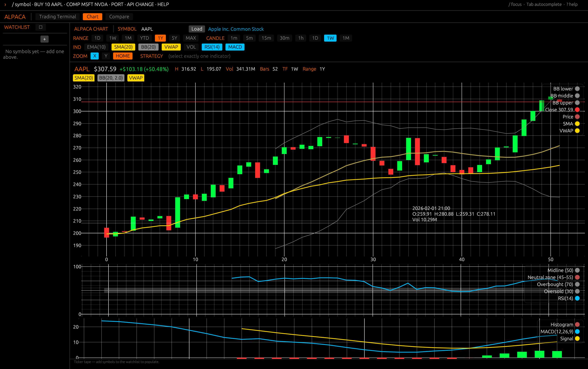Click the BB upper legend dot

[577, 103]
